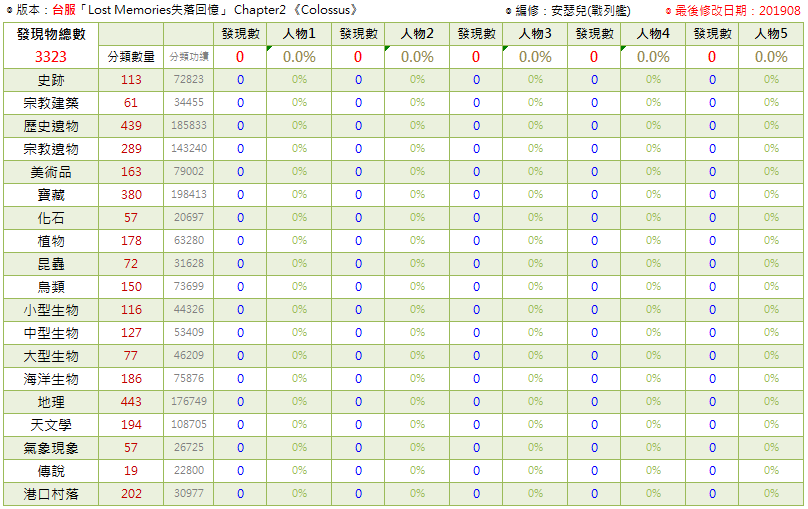Select the 宗教遺物 category label
Screen dimensions: 808x509
coord(50,149)
